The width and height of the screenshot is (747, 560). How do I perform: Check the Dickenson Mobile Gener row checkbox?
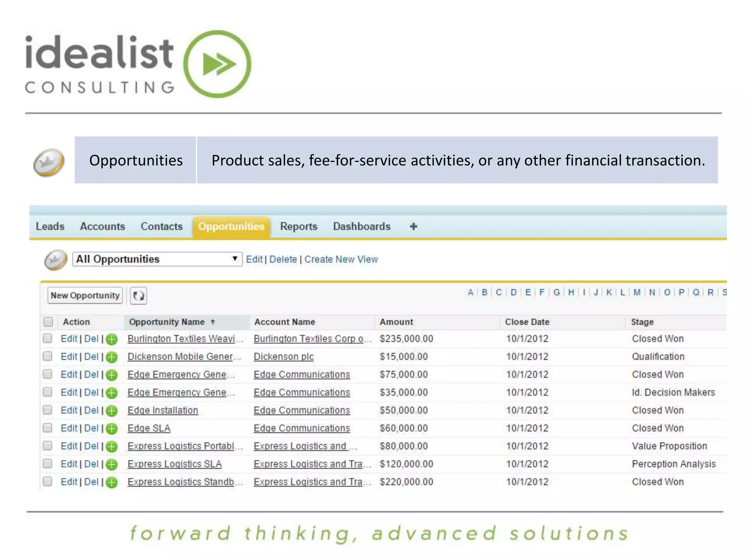47,356
